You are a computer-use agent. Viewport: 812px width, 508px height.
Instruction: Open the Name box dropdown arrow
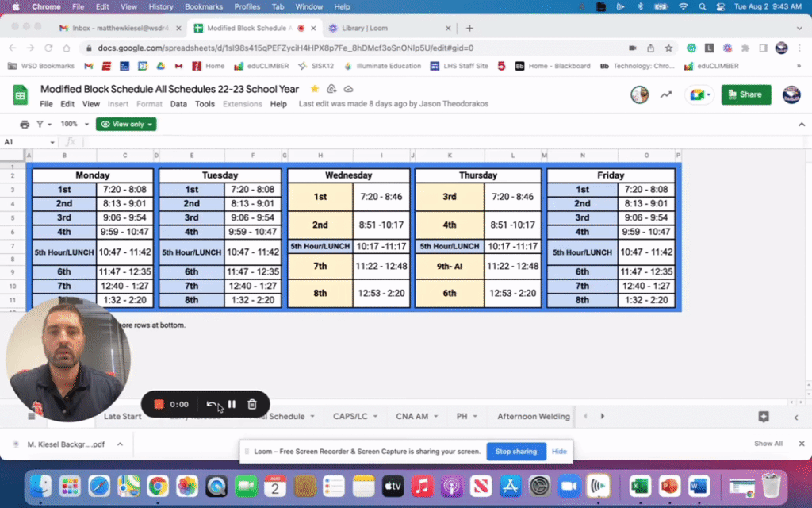click(52, 142)
